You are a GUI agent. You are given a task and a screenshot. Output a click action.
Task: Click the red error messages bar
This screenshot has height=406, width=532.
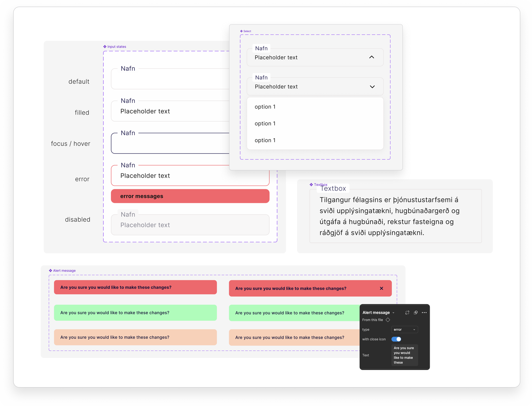tap(190, 196)
